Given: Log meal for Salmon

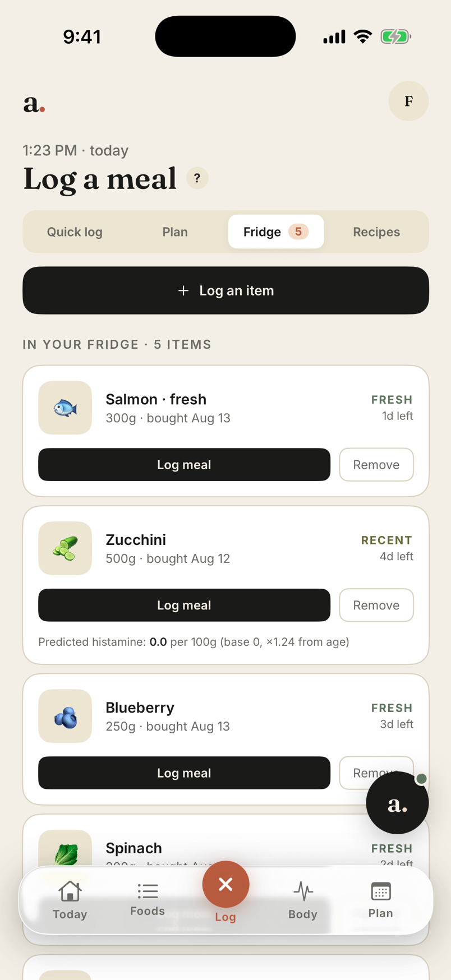Looking at the screenshot, I should 184,465.
